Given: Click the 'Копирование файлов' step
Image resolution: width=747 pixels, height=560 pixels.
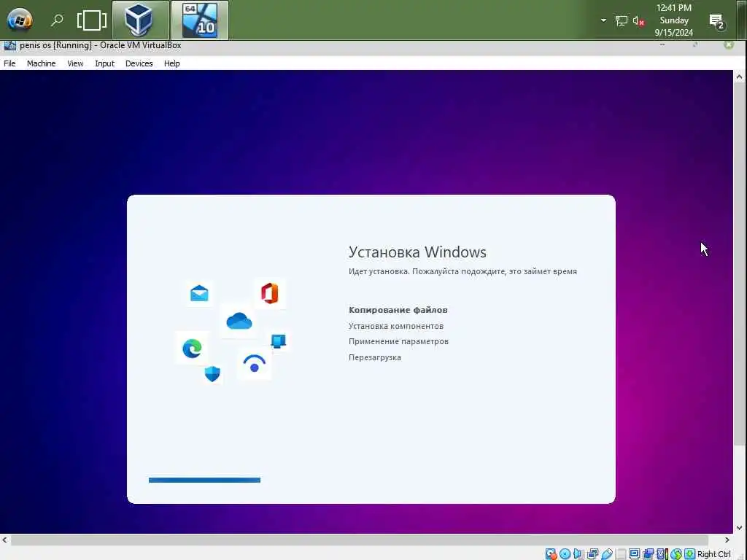Looking at the screenshot, I should point(398,310).
